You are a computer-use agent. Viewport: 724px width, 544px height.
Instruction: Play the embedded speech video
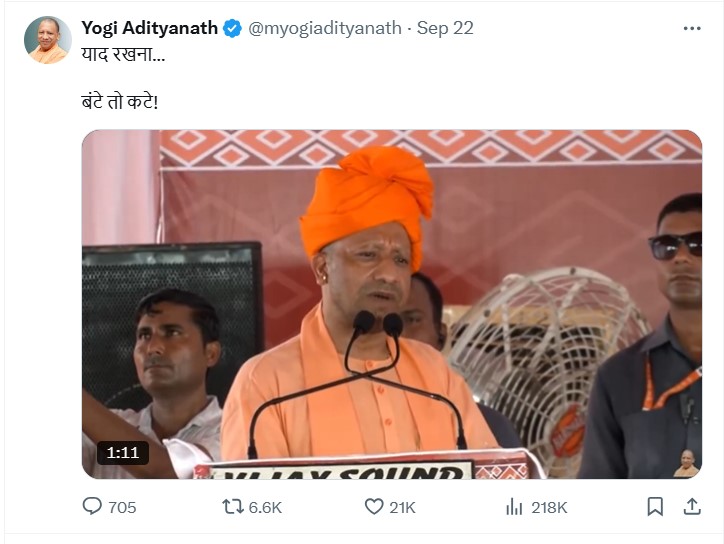pyautogui.click(x=392, y=304)
